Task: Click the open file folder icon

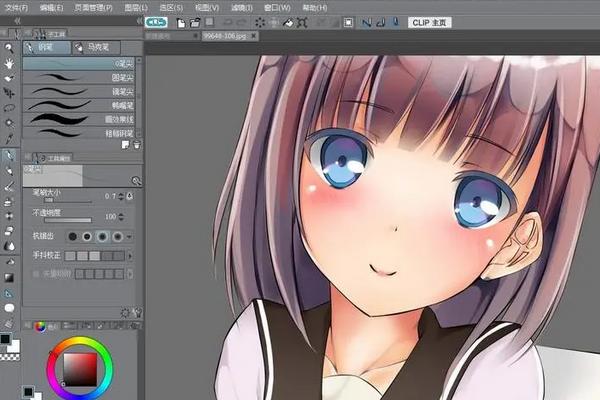Action: click(195, 23)
